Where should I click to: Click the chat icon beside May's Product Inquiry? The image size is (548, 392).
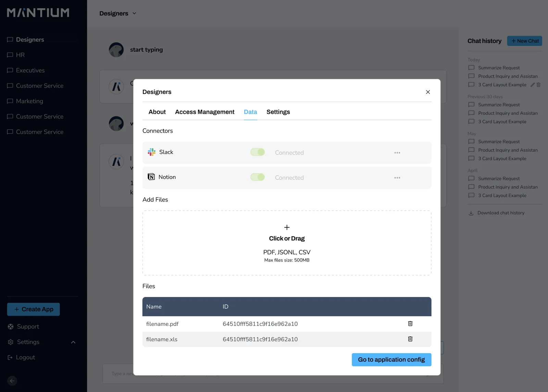471,150
